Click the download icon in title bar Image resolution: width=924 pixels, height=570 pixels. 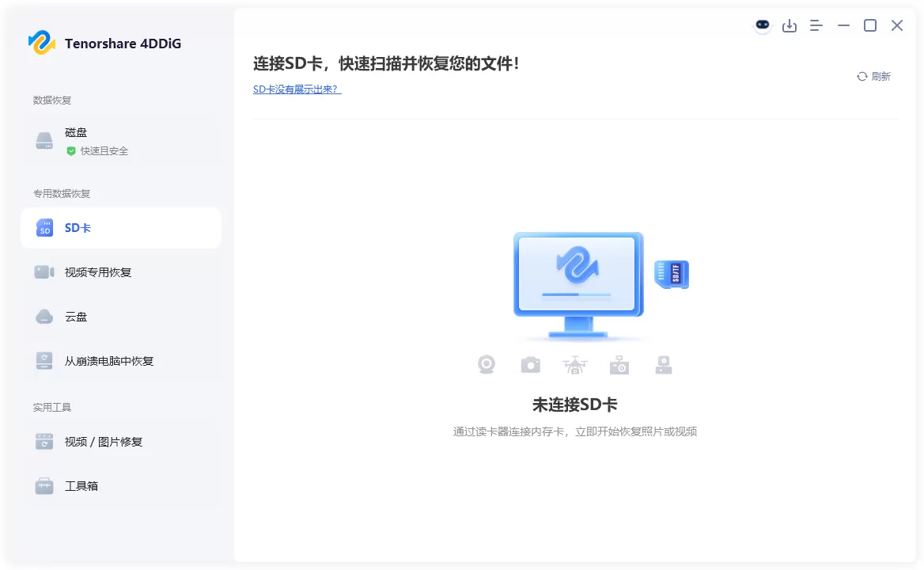coord(790,25)
